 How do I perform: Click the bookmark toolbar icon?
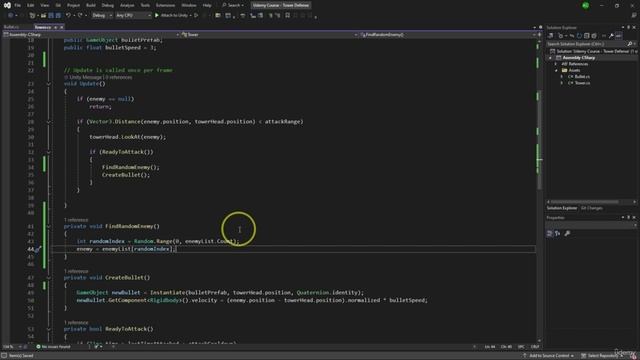[287, 16]
